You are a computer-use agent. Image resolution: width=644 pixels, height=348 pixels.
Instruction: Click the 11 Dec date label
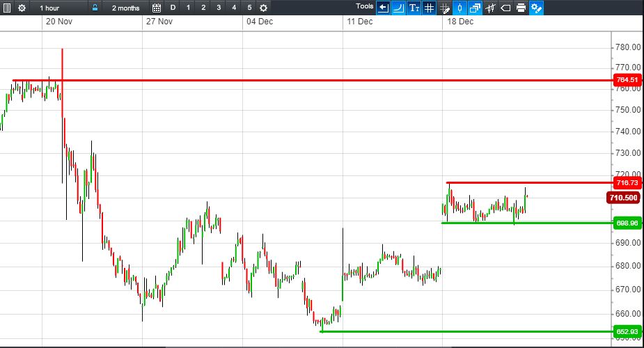tap(360, 22)
